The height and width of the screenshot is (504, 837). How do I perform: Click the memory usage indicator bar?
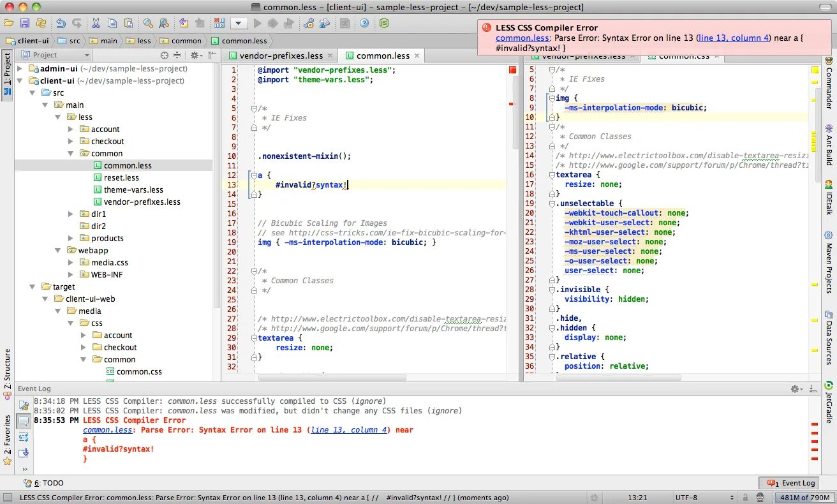(803, 498)
